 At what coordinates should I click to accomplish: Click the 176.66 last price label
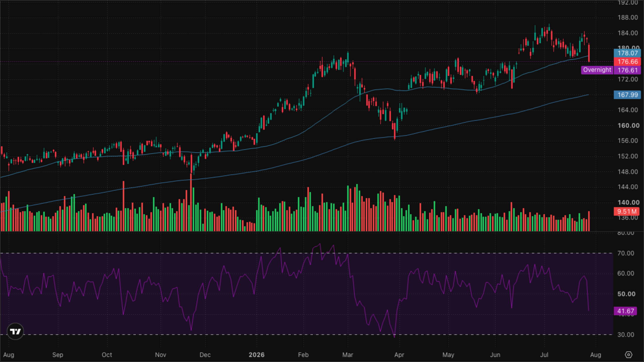coord(627,62)
